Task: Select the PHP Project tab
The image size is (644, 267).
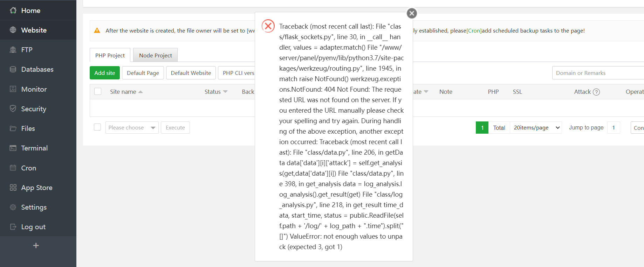Action: [110, 55]
